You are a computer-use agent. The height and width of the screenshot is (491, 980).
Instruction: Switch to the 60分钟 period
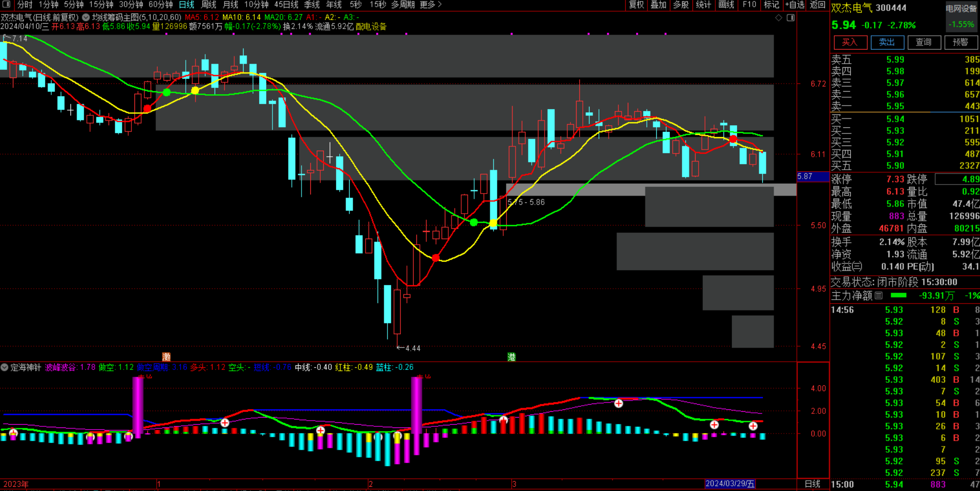click(161, 5)
